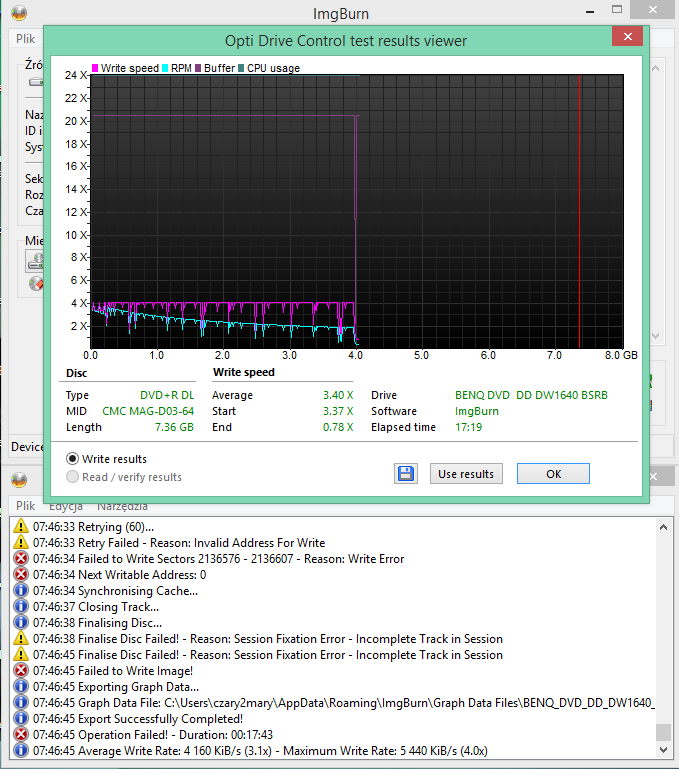
Task: Click the magenta Write speed legend swatch
Action: coord(95,68)
